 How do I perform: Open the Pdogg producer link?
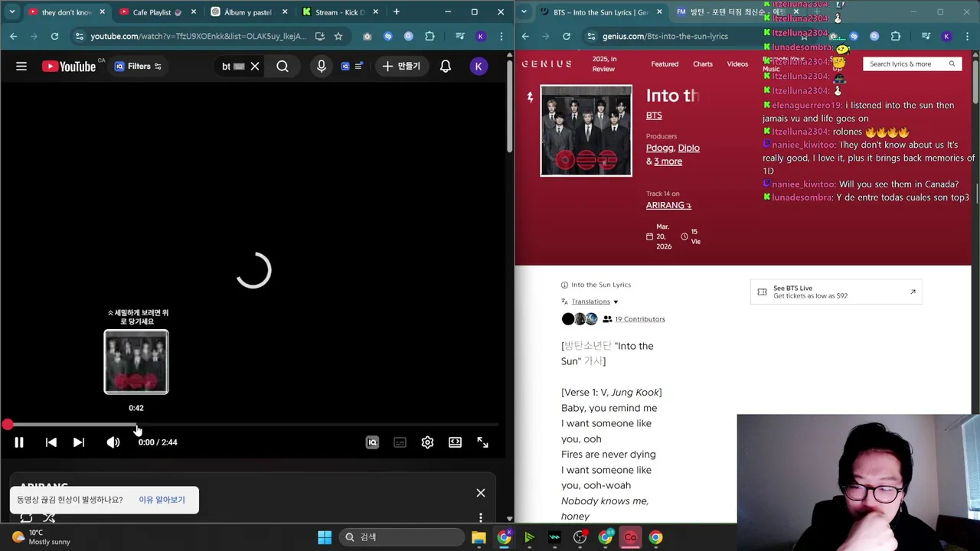659,148
